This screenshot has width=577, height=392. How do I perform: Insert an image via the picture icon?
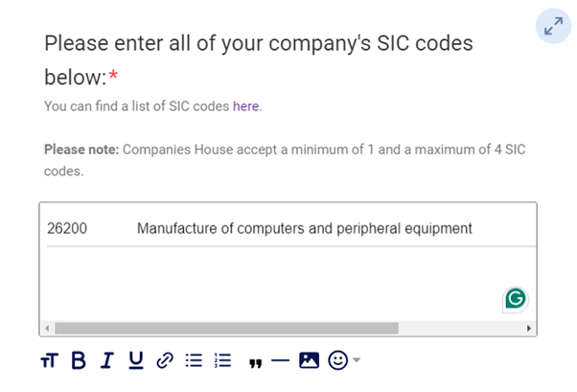point(309,360)
